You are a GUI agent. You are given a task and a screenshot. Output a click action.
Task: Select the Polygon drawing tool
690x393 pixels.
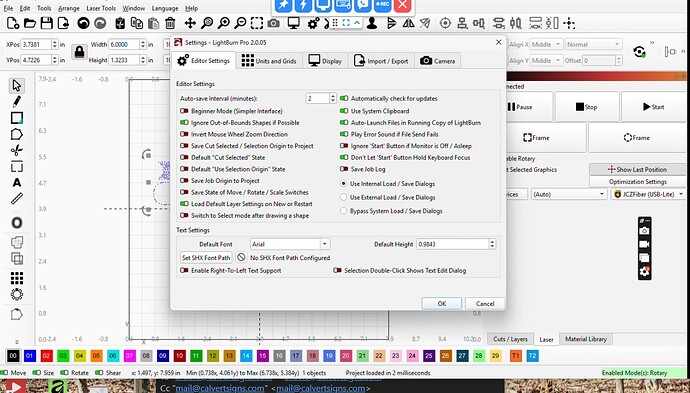[x=17, y=134]
